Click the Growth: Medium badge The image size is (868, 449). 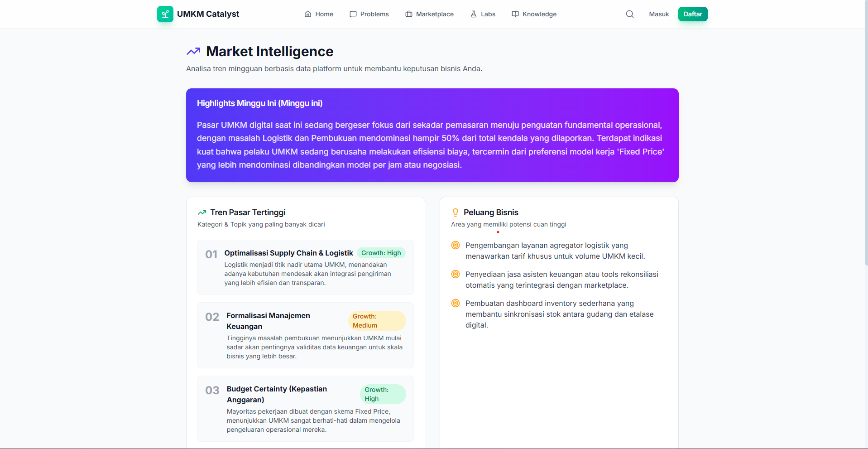[377, 320]
